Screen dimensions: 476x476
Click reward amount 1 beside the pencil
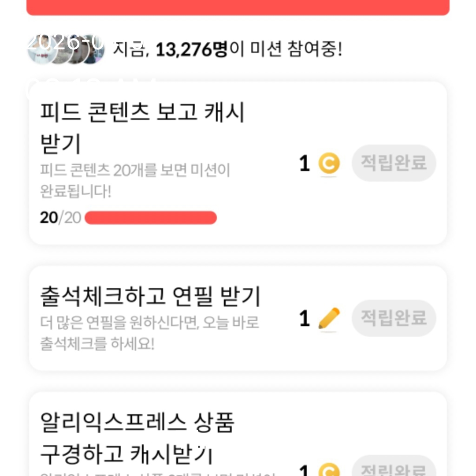(x=305, y=319)
